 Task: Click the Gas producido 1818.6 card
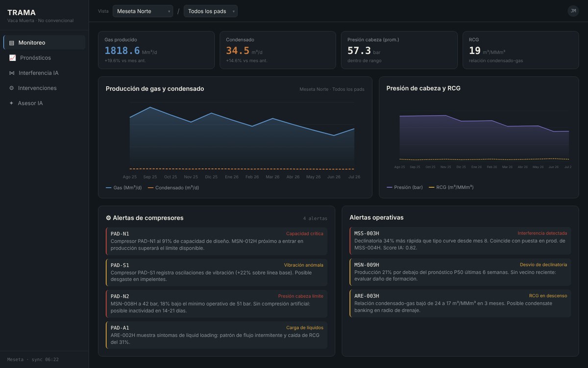156,50
